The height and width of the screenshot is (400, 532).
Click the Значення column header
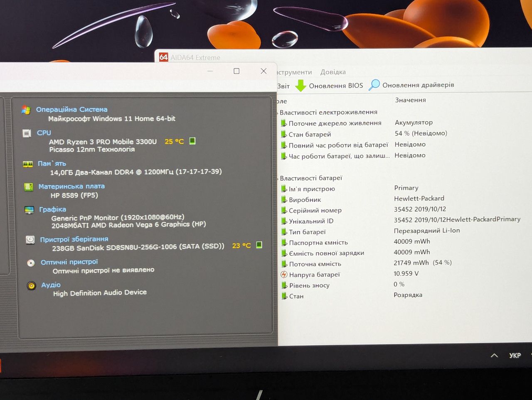coord(410,100)
